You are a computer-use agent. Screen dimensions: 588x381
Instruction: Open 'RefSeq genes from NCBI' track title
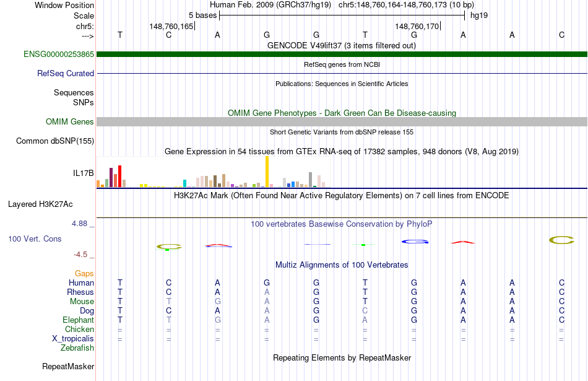(342, 64)
